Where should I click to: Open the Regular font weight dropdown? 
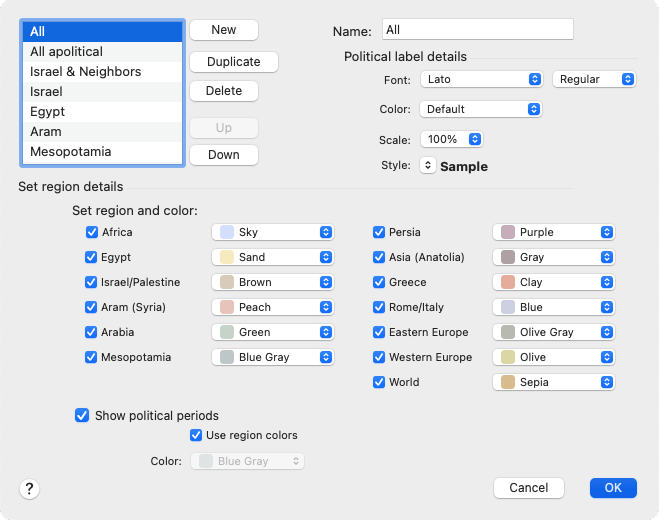pos(594,79)
